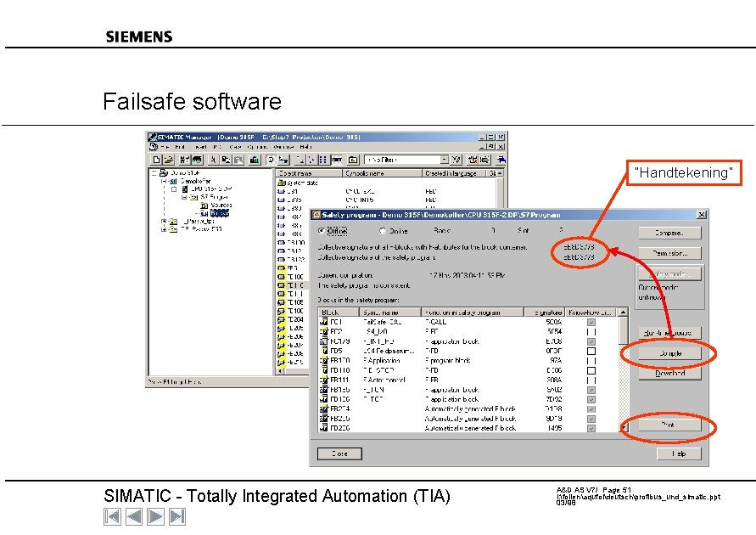This screenshot has height=535, width=756.
Task: Click the Compile button
Action: (x=669, y=353)
